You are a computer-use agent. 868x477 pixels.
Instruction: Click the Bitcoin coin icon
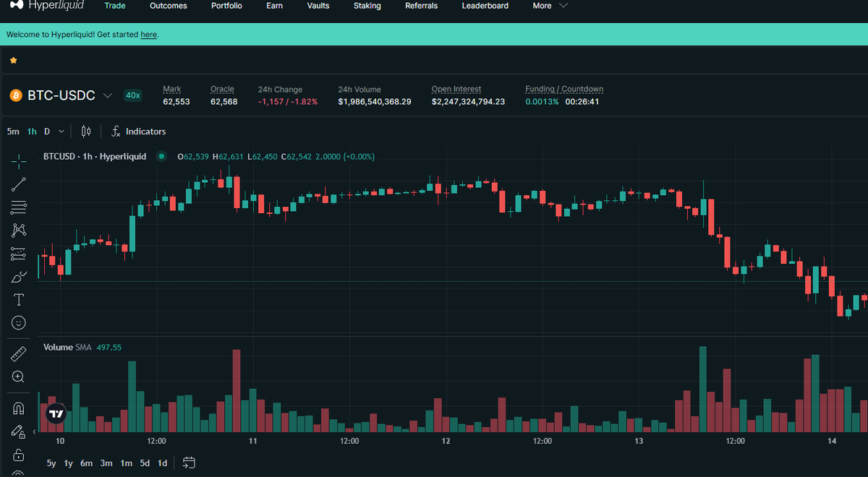pyautogui.click(x=16, y=95)
